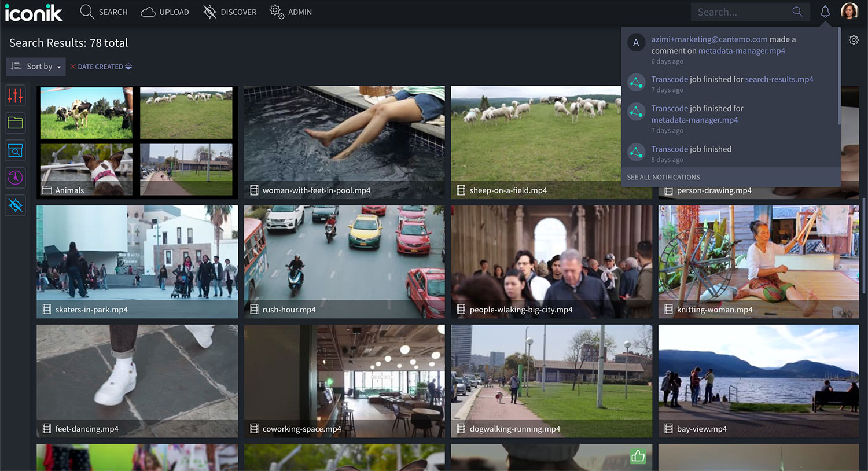This screenshot has width=868, height=471.
Task: Click the film icon on feet-dancing.mp4
Action: click(47, 429)
